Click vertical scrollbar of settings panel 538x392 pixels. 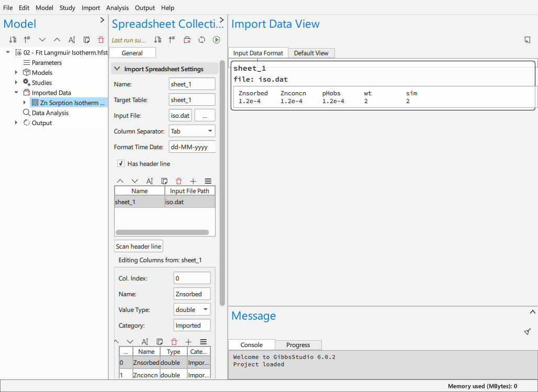[x=222, y=183]
